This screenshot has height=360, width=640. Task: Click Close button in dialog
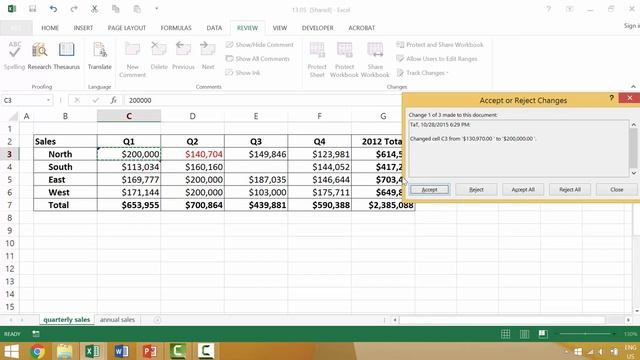click(617, 189)
